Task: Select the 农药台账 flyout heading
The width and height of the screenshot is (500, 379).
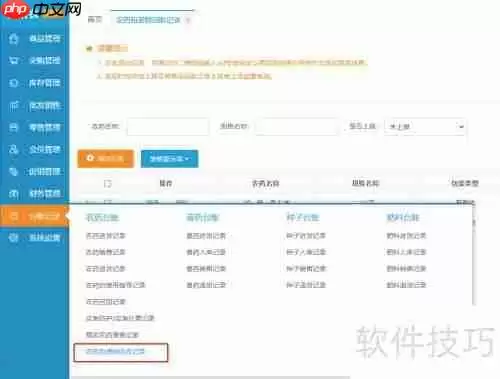Action: point(102,218)
